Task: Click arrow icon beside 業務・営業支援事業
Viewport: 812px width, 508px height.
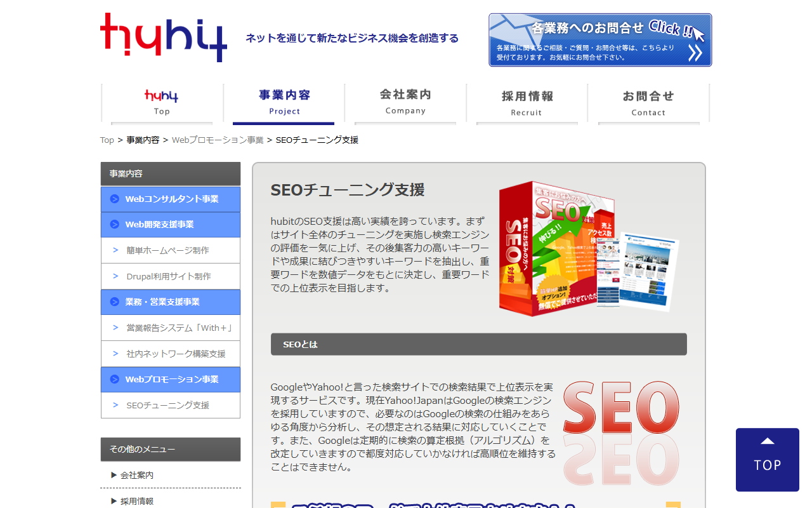Action: pos(115,302)
